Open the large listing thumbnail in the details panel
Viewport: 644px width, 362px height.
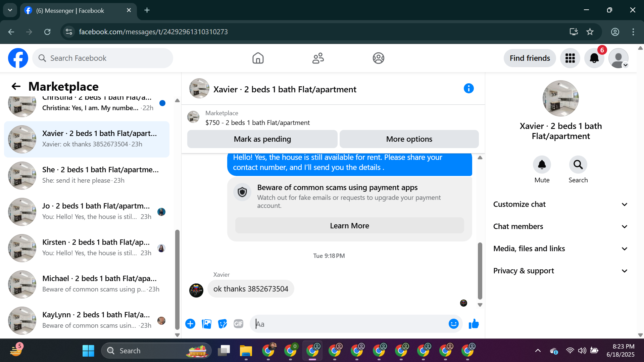pyautogui.click(x=560, y=98)
